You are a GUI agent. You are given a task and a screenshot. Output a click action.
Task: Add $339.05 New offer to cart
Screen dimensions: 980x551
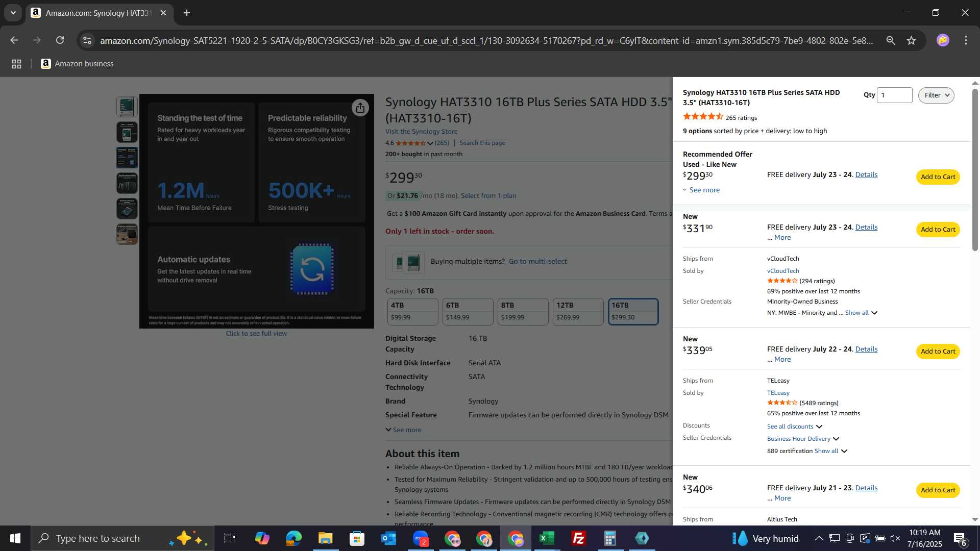click(938, 352)
